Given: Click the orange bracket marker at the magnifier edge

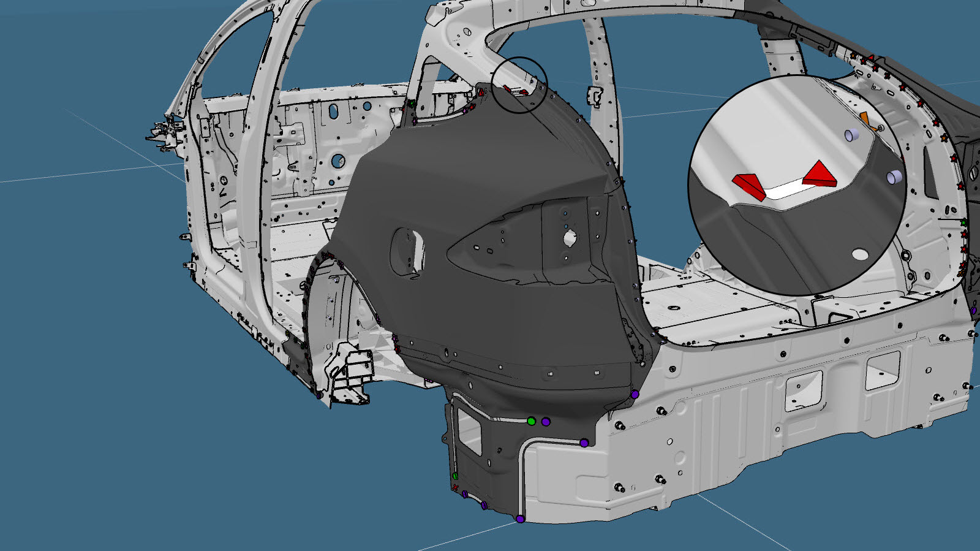Looking at the screenshot, I should tap(865, 117).
